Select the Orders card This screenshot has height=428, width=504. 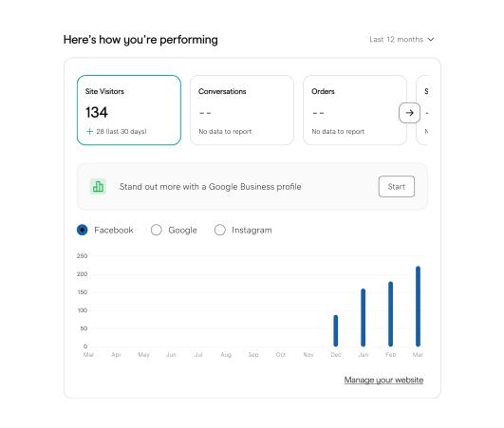355,110
